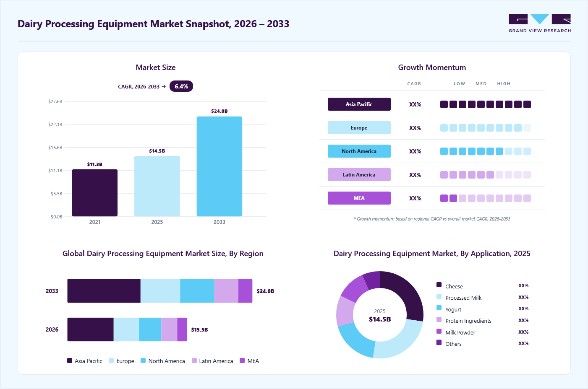Select the Asia Pacific region label
Viewport: 588px width, 389px height.
coord(359,104)
